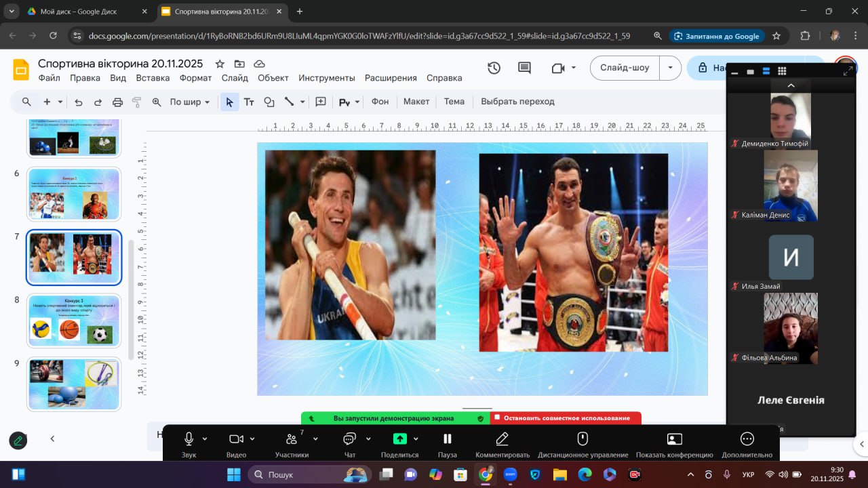Open the comments history icon
The height and width of the screenshot is (488, 868).
pyautogui.click(x=524, y=68)
